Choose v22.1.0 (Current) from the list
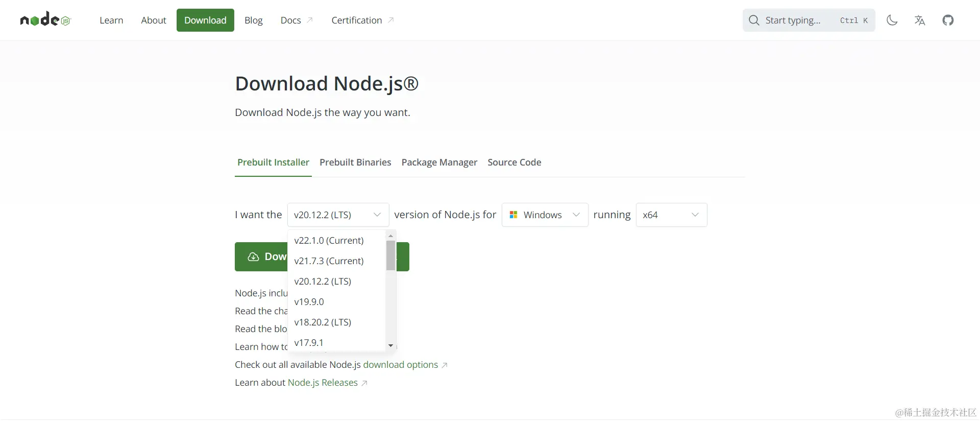Screen dimensions: 980x421 [x=337, y=241]
